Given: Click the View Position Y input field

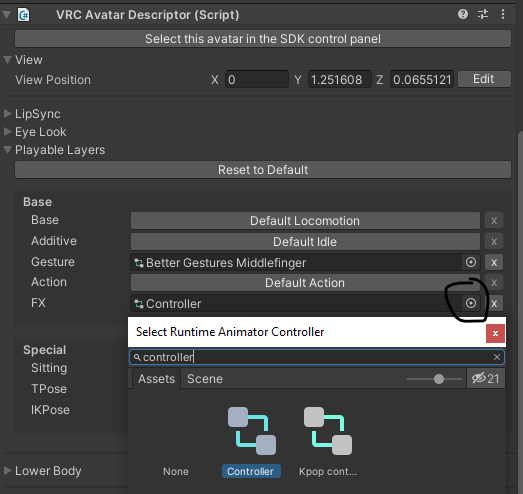Looking at the screenshot, I should click(340, 79).
